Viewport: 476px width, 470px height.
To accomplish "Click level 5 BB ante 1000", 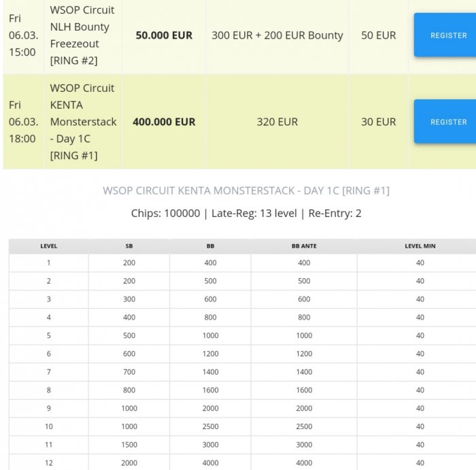I will (x=304, y=336).
